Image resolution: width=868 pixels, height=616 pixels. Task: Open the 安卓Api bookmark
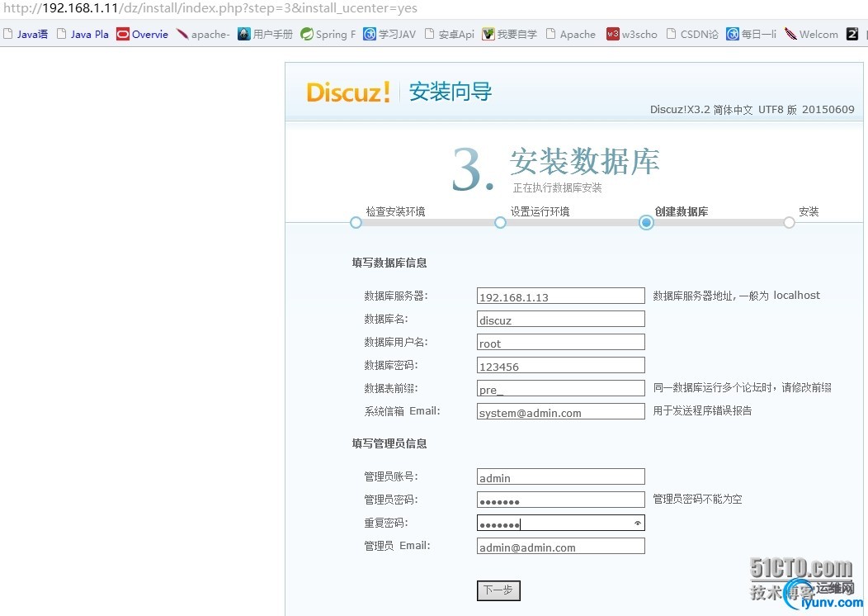coord(450,35)
